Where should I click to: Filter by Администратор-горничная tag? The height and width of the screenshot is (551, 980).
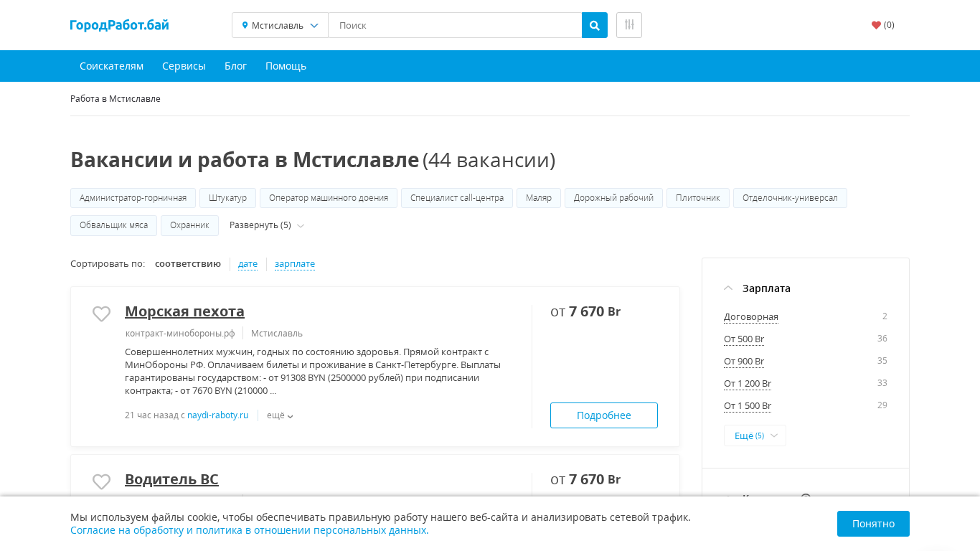pyautogui.click(x=133, y=198)
